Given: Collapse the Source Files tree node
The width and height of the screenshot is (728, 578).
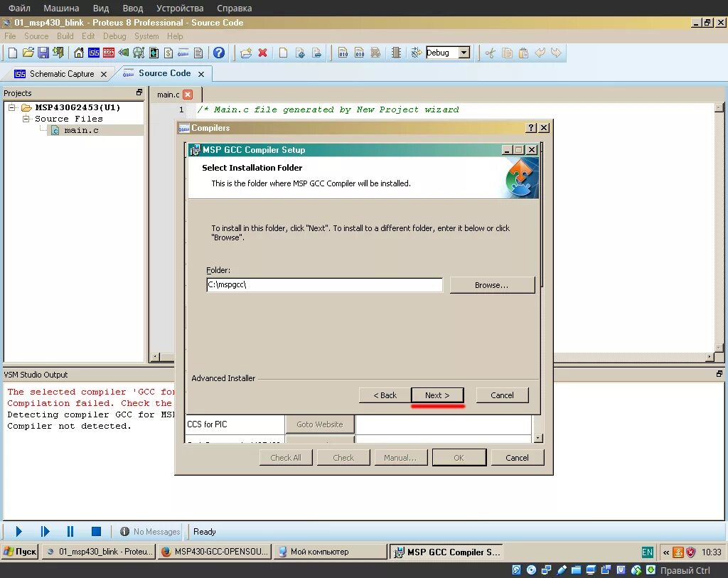Looking at the screenshot, I should pos(26,119).
